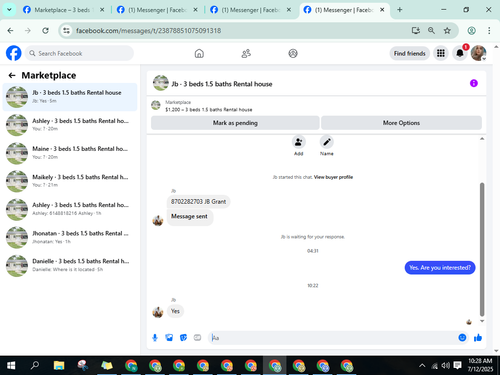500x375 pixels.
Task: Record a voice clip with microphone icon
Action: (155, 338)
